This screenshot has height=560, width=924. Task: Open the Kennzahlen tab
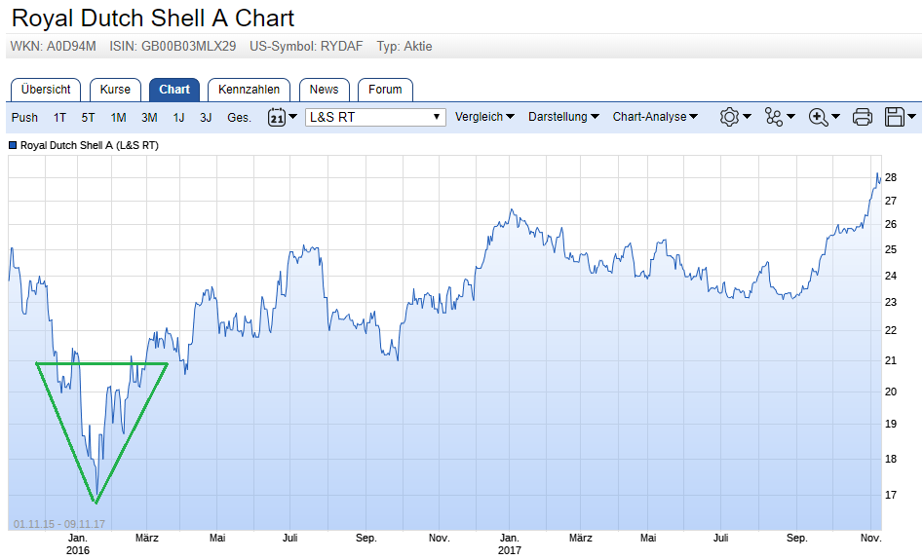click(249, 90)
